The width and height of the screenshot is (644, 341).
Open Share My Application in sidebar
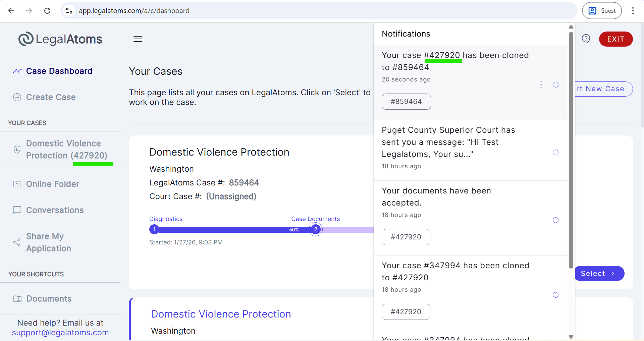(49, 242)
